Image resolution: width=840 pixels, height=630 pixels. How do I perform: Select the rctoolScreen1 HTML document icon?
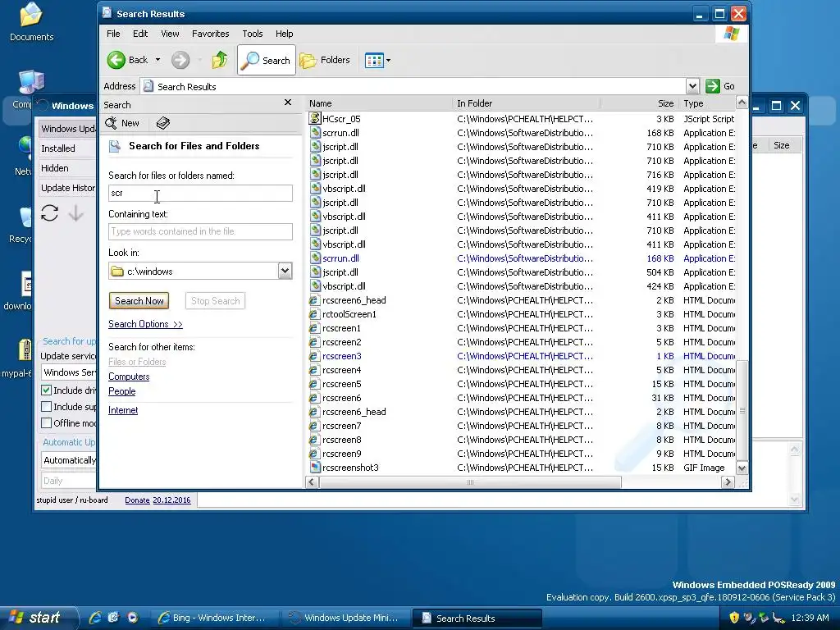coord(315,314)
